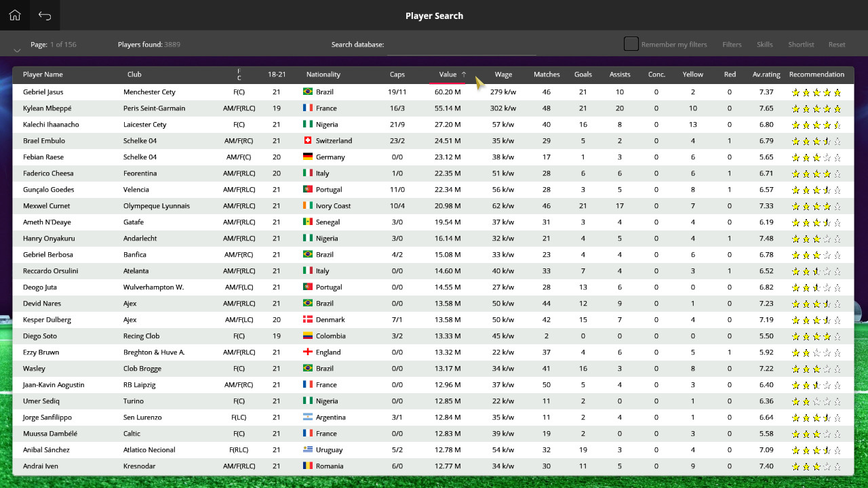This screenshot has height=488, width=868.
Task: Open the Skills panel
Action: tap(764, 44)
